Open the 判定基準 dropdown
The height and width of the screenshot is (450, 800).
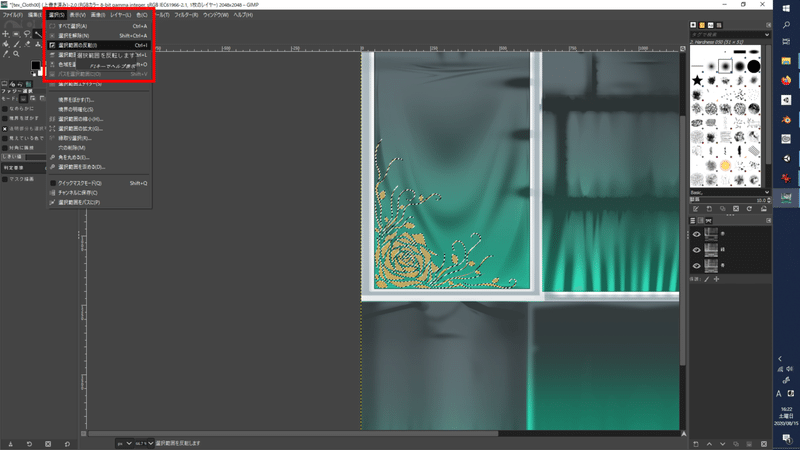[x=23, y=168]
